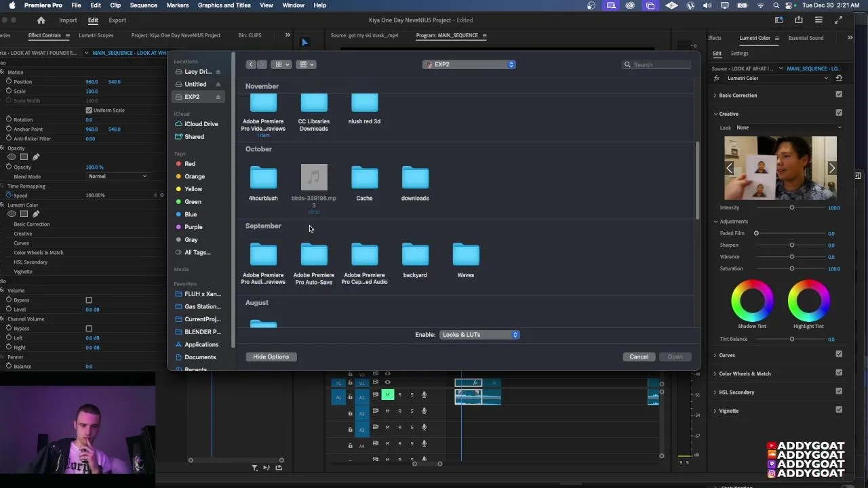Eject the Untitled volume
Screen dimensions: 868x488
218,84
